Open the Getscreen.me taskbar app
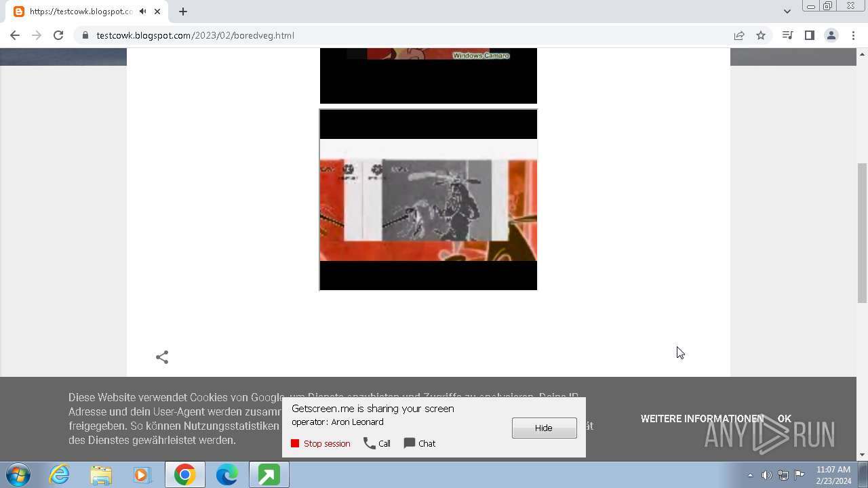Screen dimensions: 868x488 point(269,475)
